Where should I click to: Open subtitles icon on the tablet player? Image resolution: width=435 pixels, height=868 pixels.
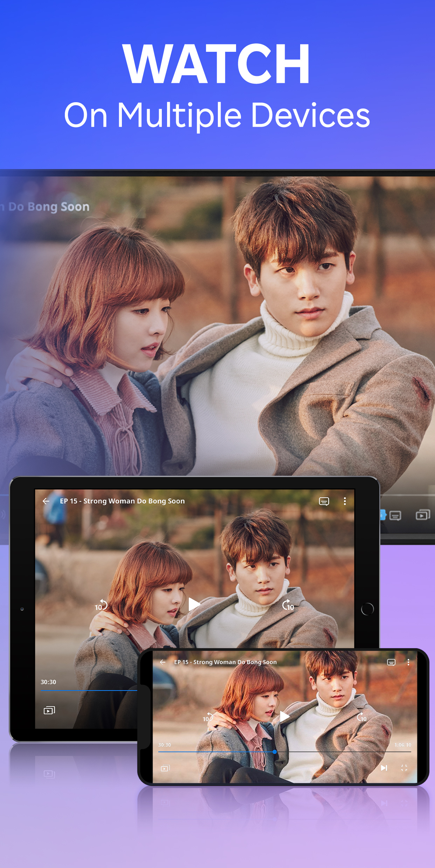pyautogui.click(x=324, y=501)
